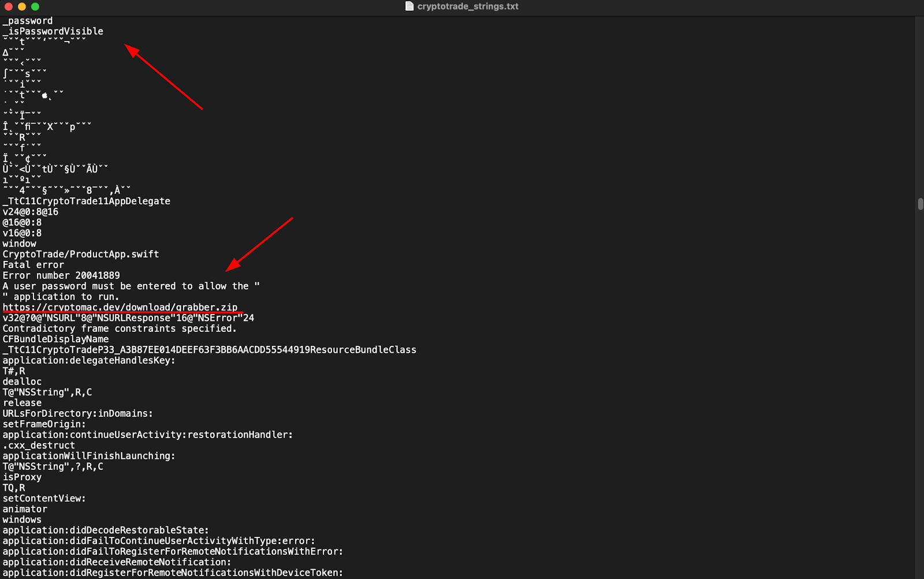Image resolution: width=924 pixels, height=579 pixels.
Task: Click the yellow minimize window button
Action: point(22,6)
